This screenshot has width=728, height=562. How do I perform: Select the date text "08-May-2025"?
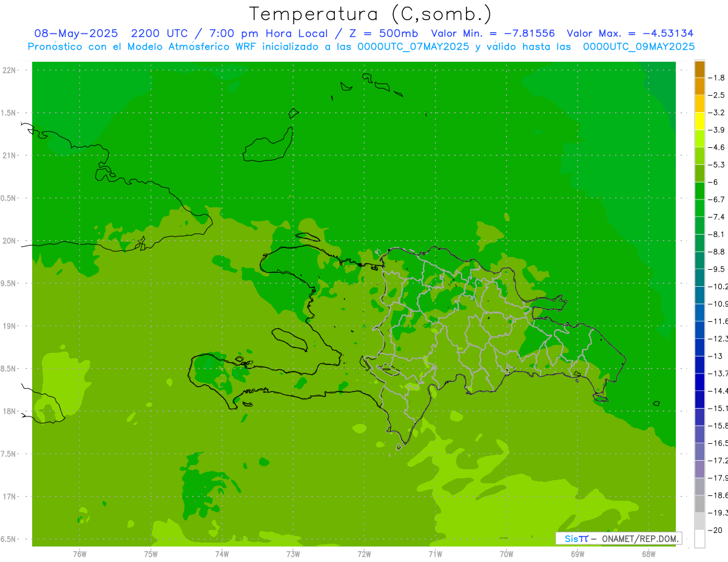(76, 33)
